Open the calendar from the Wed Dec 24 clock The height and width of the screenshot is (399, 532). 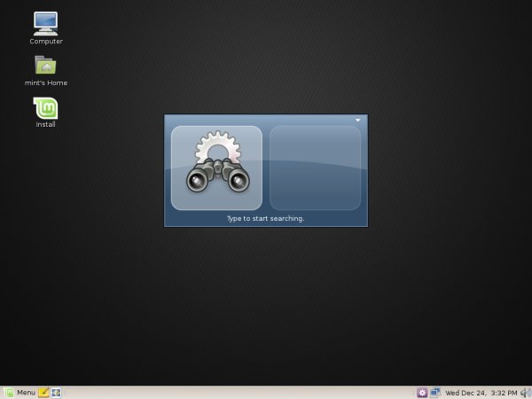click(481, 392)
